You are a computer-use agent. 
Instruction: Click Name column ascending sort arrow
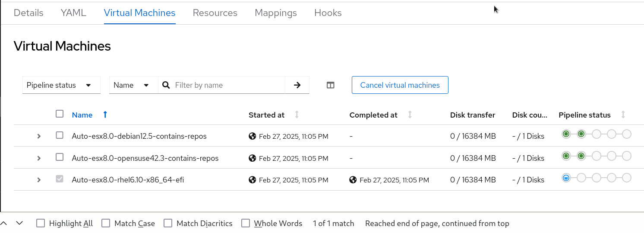105,115
